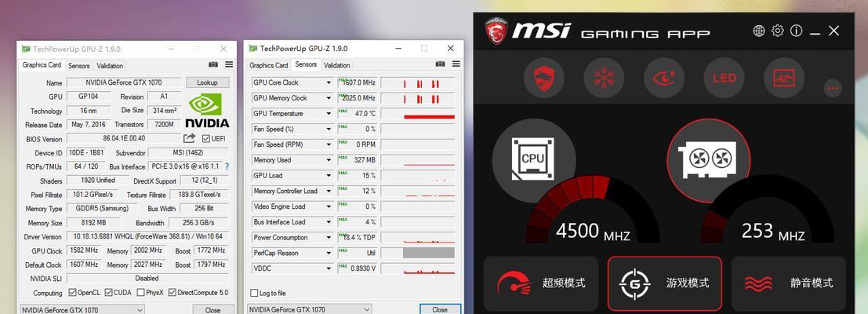Expand Memory Used sensor dropdown

[329, 160]
